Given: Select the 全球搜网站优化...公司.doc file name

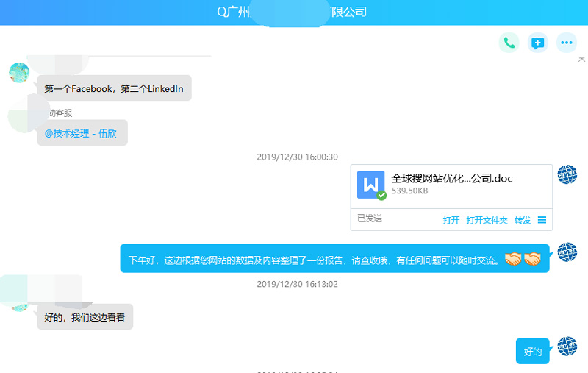Looking at the screenshot, I should click(451, 178).
